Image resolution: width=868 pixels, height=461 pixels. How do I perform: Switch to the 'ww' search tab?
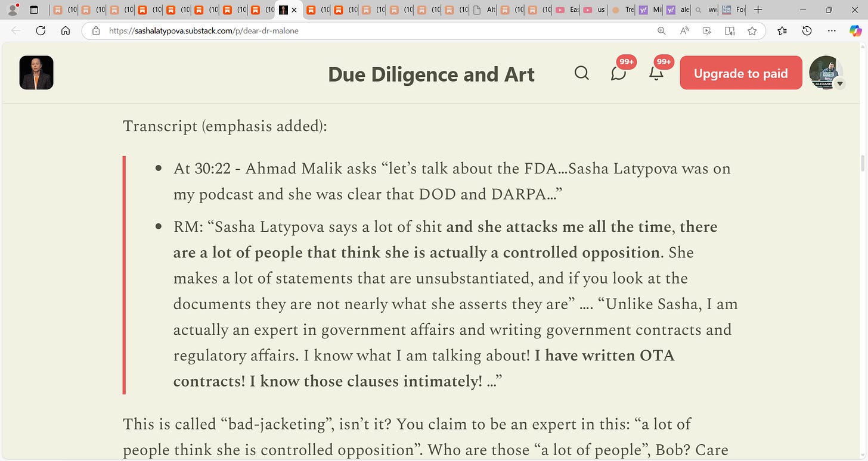coord(706,10)
